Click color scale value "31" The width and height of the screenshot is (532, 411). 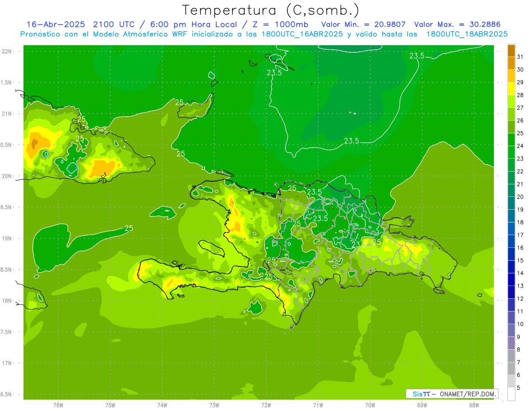click(x=521, y=57)
